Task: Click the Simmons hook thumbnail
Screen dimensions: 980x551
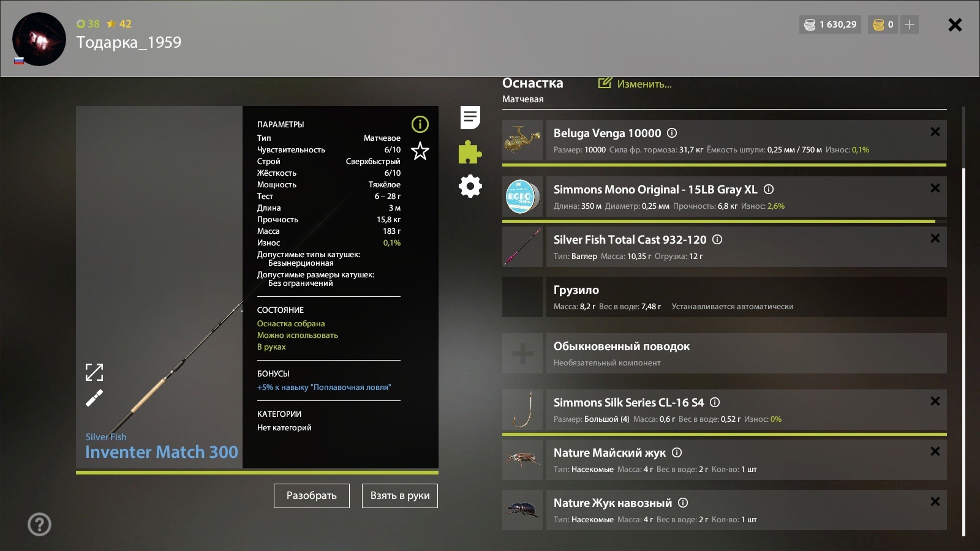Action: pyautogui.click(x=522, y=410)
